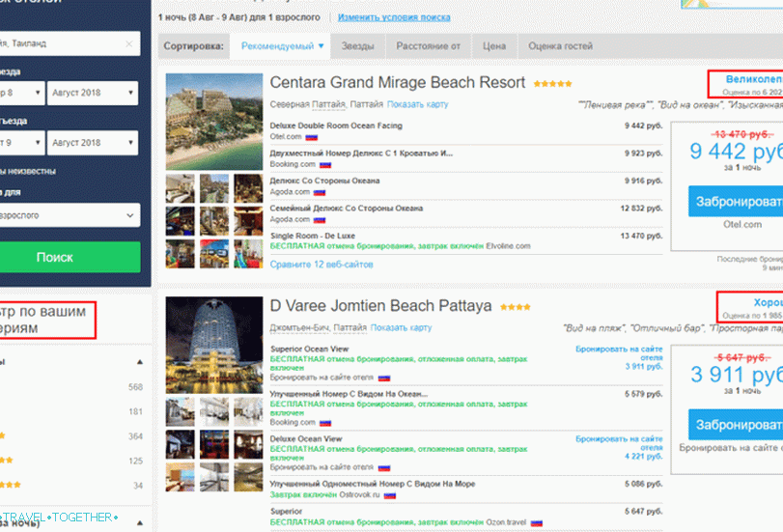783x532 pixels.
Task: Show Centara Grand Mirage on map via Показать карту
Action: tap(417, 104)
